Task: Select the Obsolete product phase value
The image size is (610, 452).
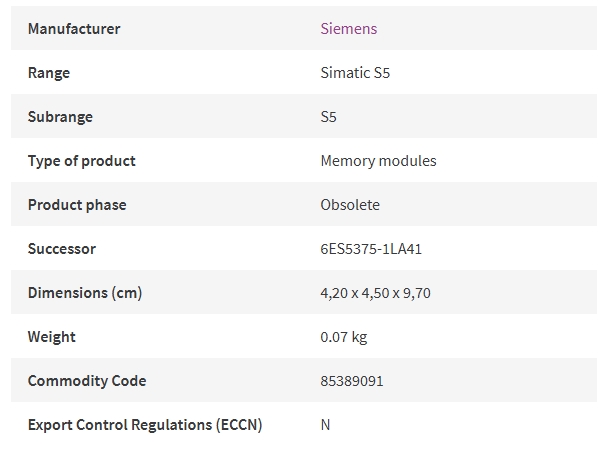Action: click(x=350, y=205)
